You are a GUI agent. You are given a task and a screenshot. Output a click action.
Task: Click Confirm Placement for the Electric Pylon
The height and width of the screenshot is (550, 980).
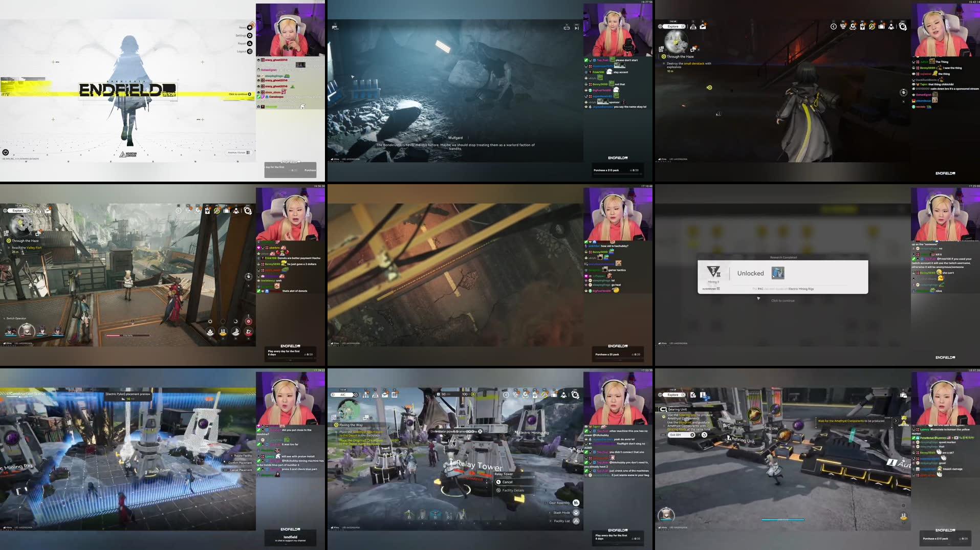coord(241,463)
